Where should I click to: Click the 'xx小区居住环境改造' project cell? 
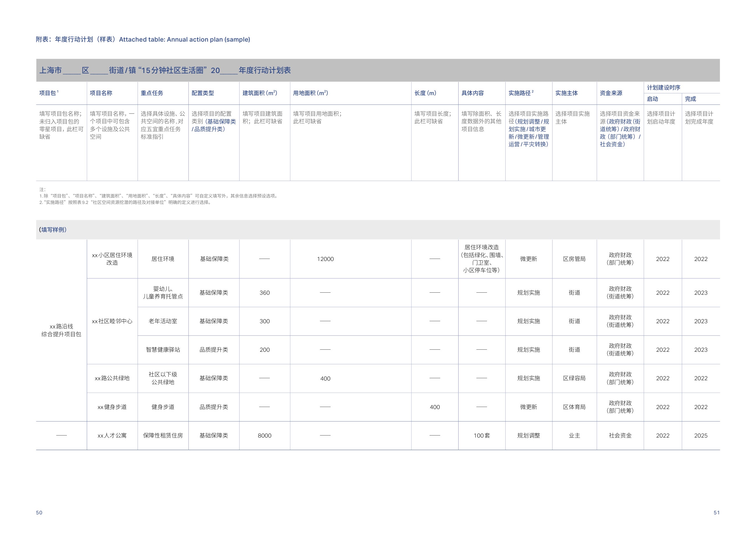[112, 259]
